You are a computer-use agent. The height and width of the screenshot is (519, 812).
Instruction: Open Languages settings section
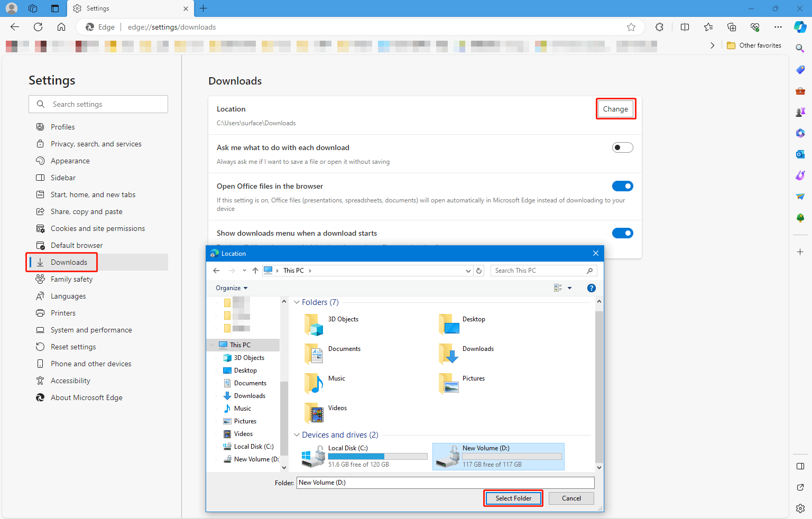(x=68, y=296)
